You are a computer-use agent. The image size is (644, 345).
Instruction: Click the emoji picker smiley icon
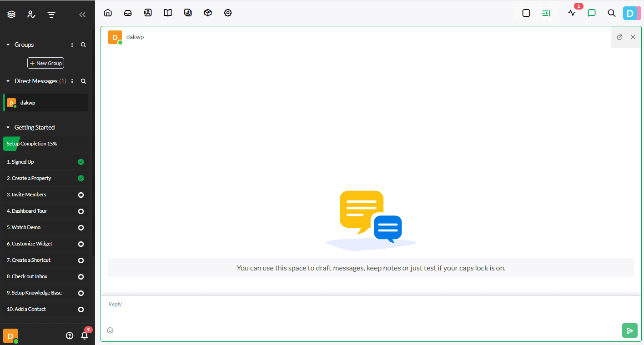click(110, 330)
